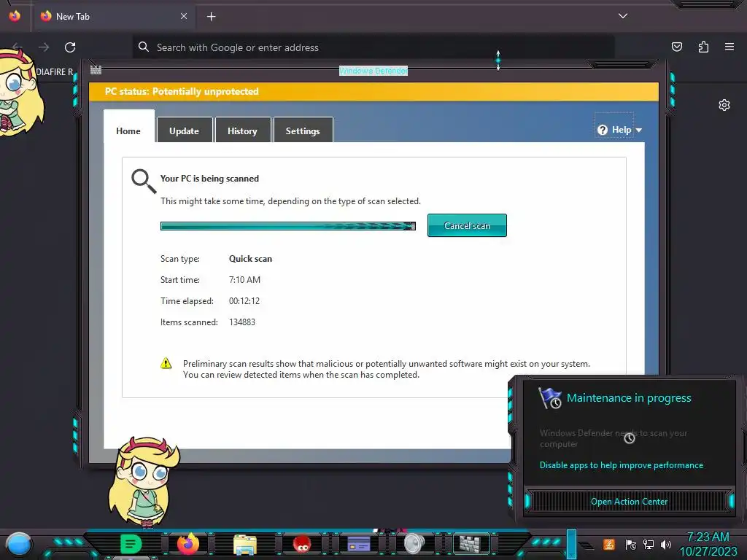
Task: Open the Update tab in Windows Defender
Action: pos(185,130)
